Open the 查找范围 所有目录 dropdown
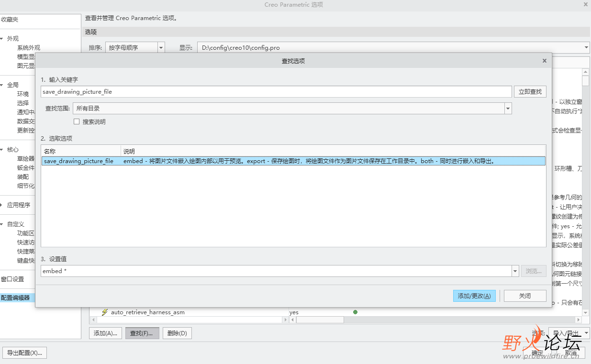Screen dimensions: 591x364 click(x=508, y=109)
